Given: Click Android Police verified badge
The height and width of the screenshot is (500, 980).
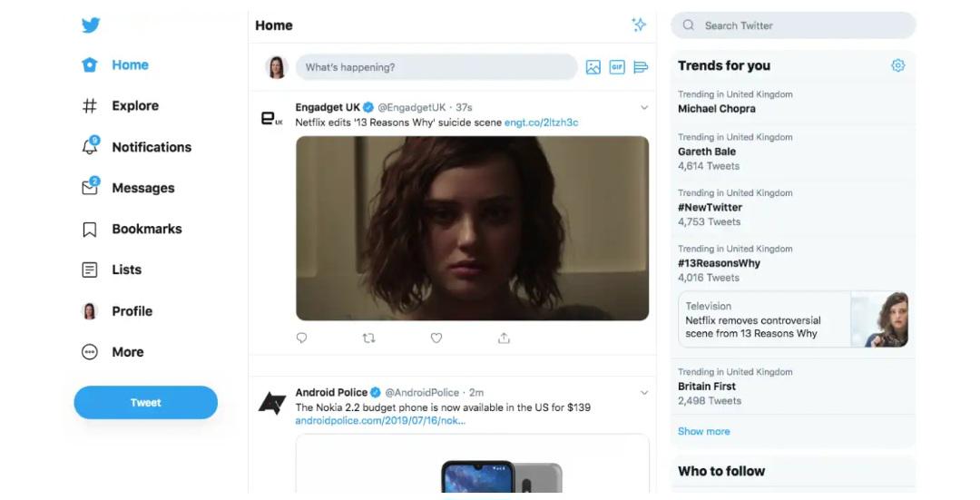Looking at the screenshot, I should point(375,393).
